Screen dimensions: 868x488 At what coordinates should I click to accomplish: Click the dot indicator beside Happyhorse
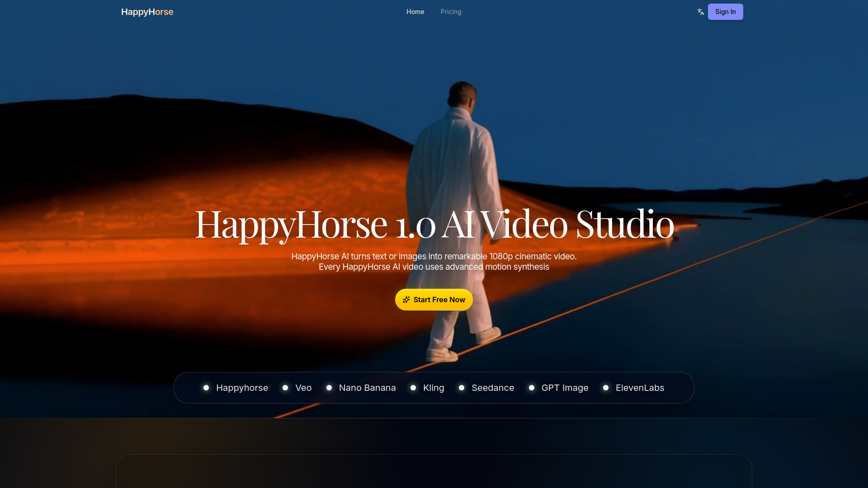pyautogui.click(x=207, y=388)
